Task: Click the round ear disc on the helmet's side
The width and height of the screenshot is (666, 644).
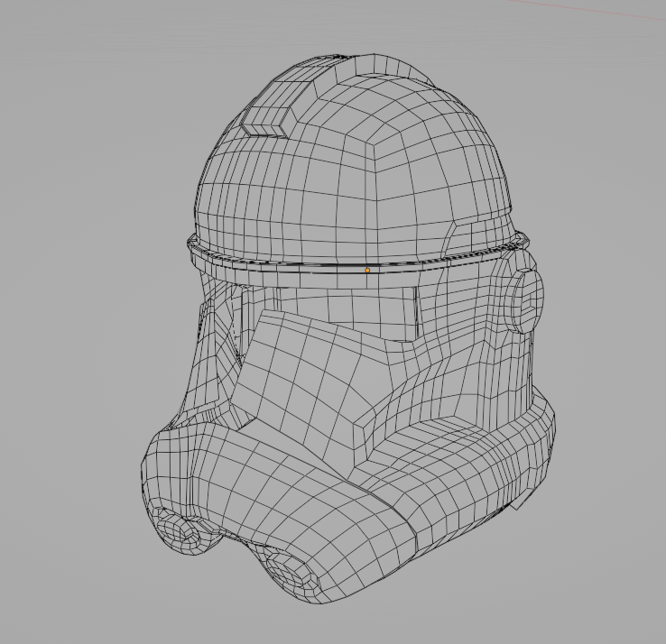Action: pos(526,300)
